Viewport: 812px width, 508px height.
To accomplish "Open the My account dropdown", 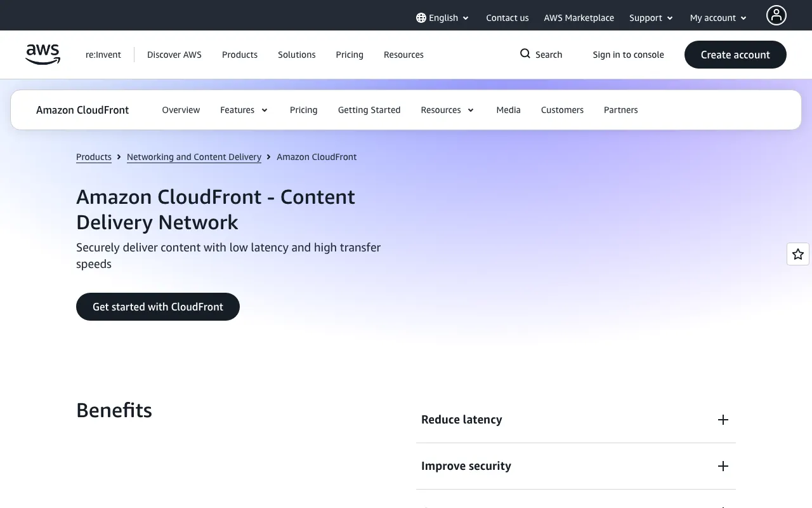I will click(x=719, y=18).
